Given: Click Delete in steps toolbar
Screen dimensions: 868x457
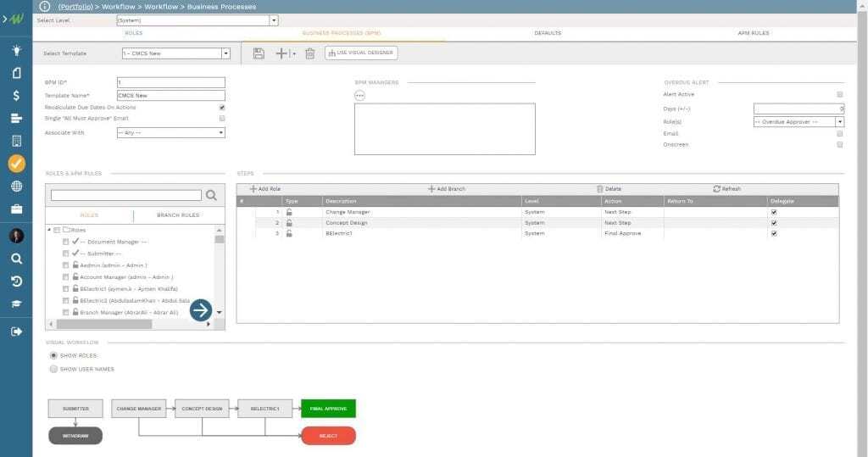Looking at the screenshot, I should (609, 189).
